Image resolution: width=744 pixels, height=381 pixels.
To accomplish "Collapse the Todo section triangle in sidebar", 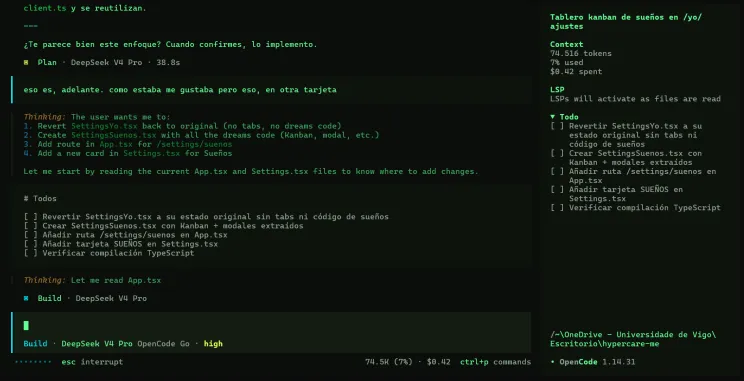I will point(552,117).
